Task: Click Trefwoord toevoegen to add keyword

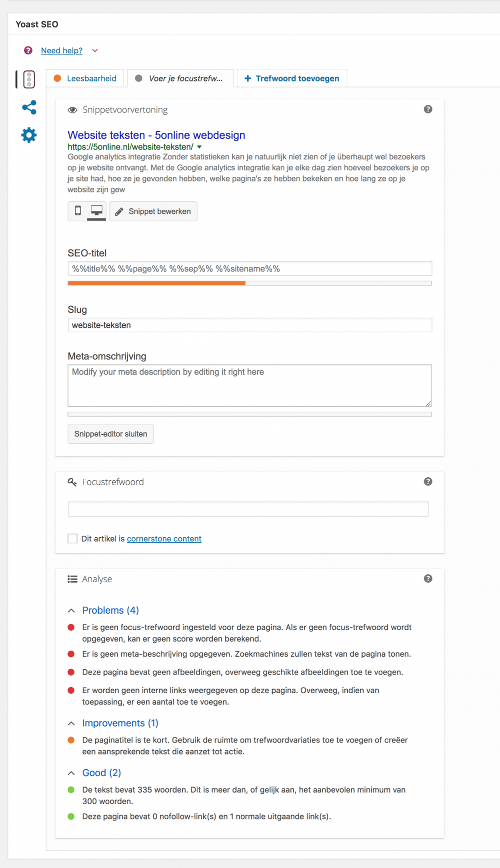Action: [291, 78]
